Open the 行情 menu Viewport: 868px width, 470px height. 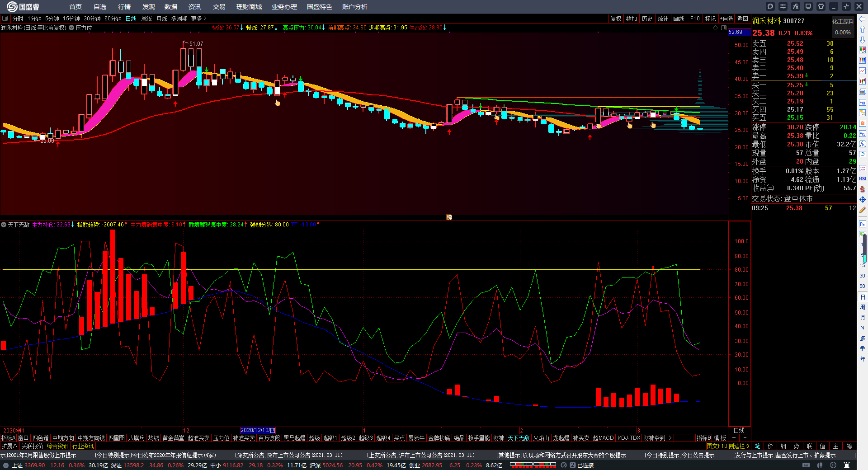tap(124, 7)
